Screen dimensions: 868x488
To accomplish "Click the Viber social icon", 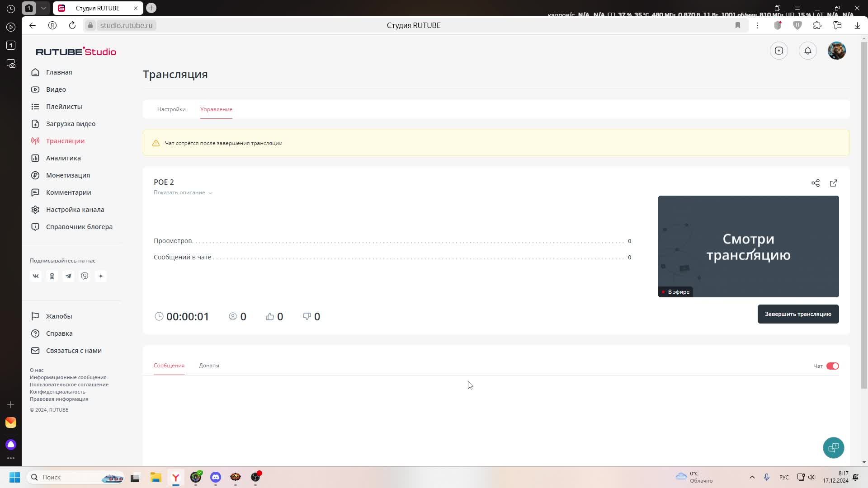I will pos(85,276).
